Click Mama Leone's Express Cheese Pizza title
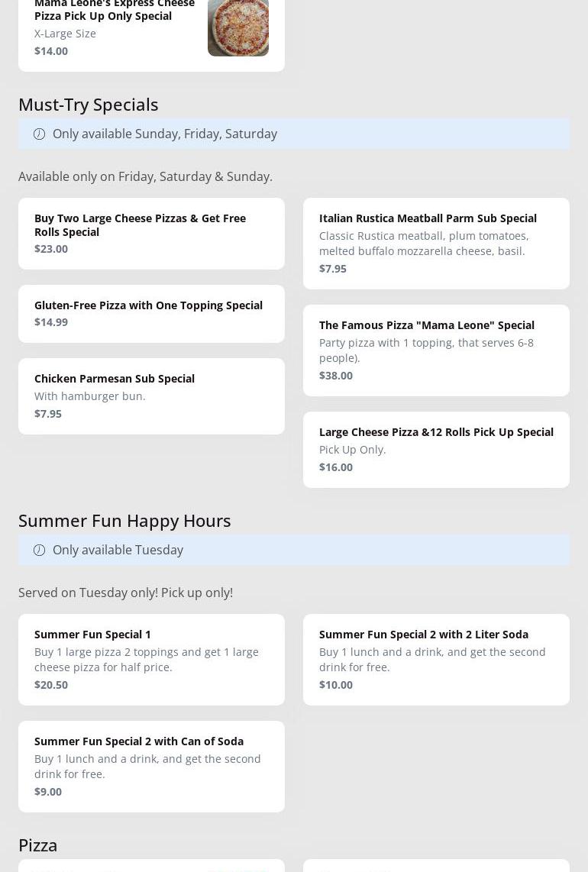 (114, 10)
